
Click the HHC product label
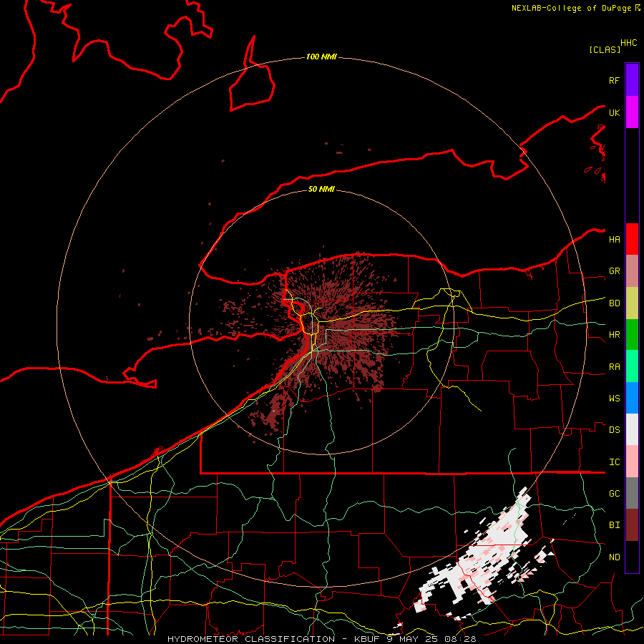coord(629,43)
